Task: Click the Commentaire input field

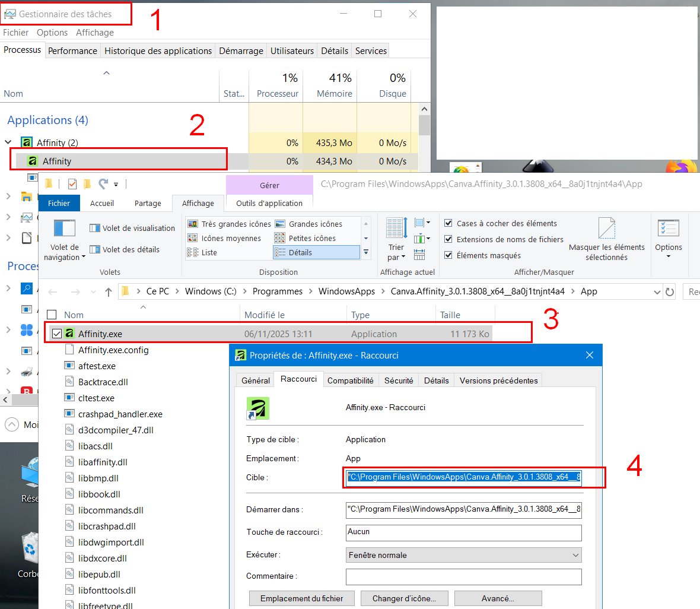Action: tap(463, 576)
